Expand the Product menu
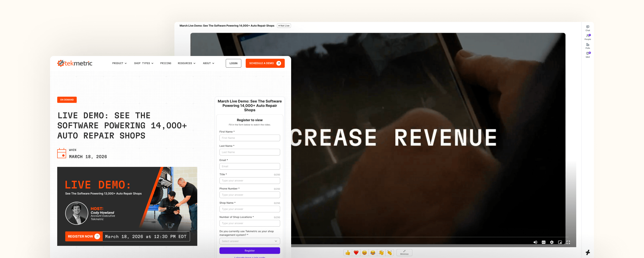 point(119,63)
